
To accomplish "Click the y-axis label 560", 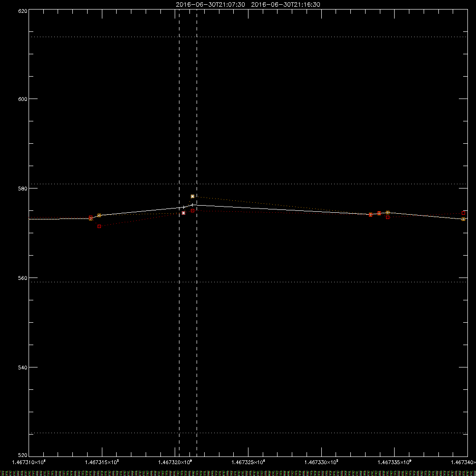I will (23, 278).
